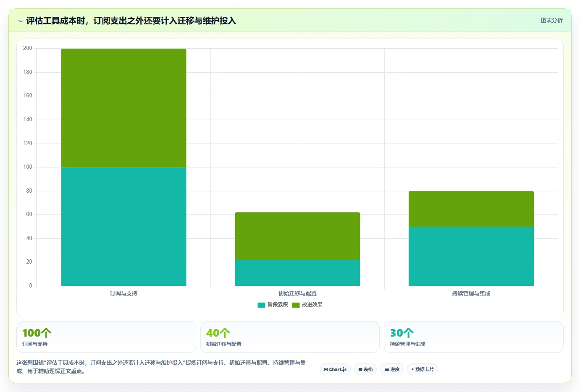Select the 表格 tag chip
This screenshot has width=580, height=392.
[x=365, y=369]
